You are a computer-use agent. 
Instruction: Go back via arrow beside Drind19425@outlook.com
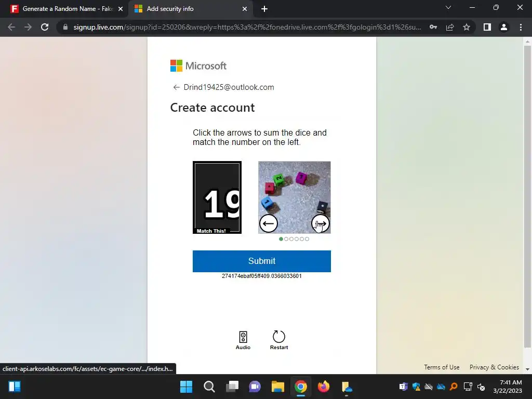(176, 87)
